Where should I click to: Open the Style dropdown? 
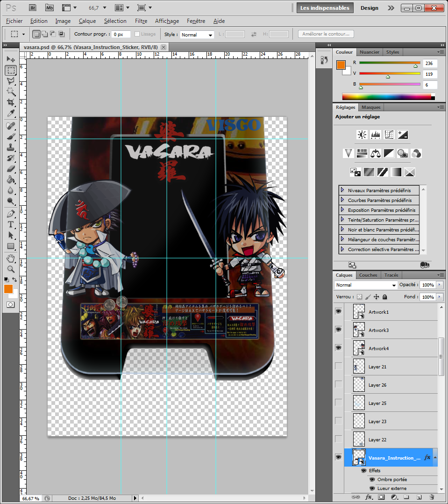(197, 35)
